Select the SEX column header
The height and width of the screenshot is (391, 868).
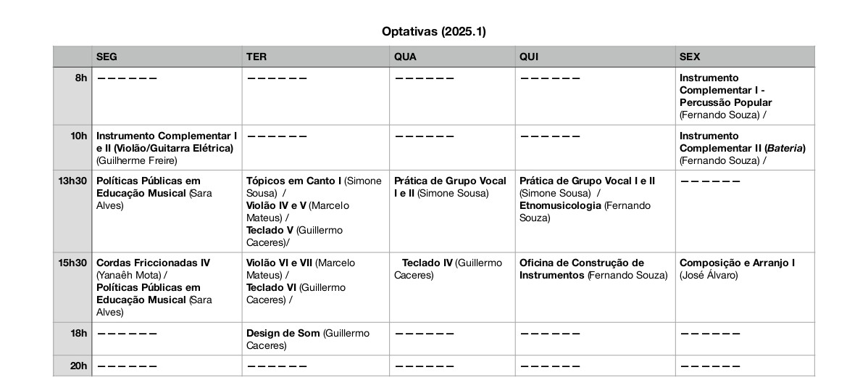pos(690,57)
